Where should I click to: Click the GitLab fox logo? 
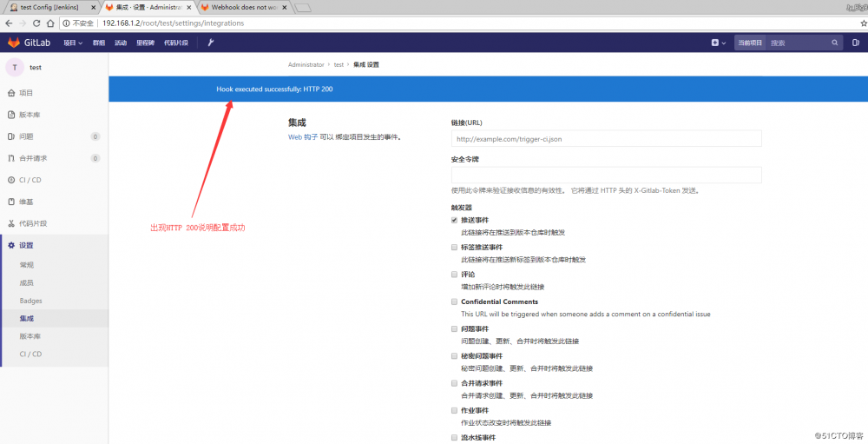click(14, 43)
